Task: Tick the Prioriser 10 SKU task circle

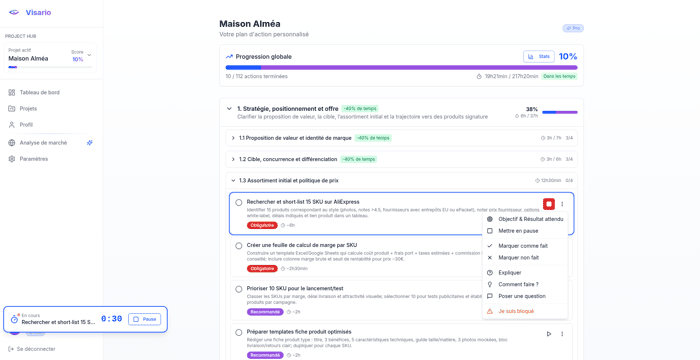Action: click(x=238, y=289)
